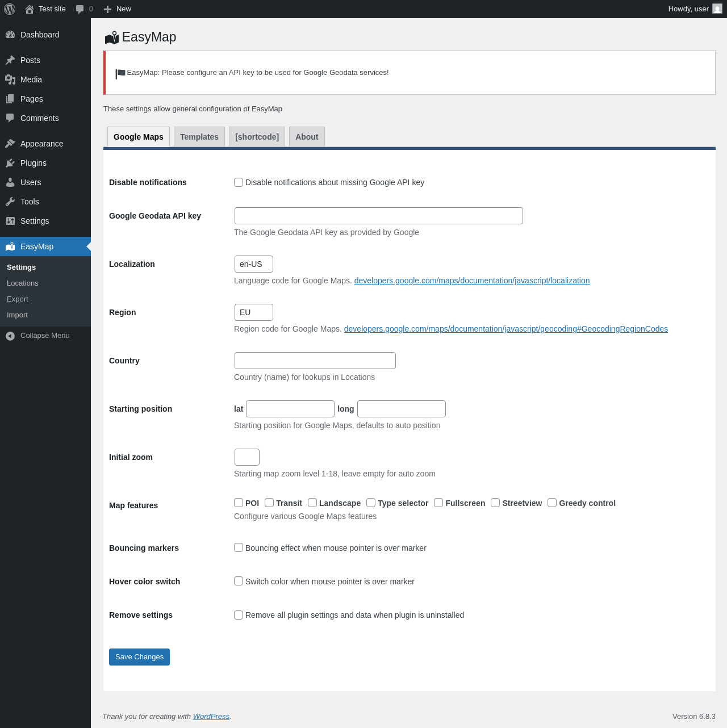This screenshot has width=727, height=728.
Task: Click the Pages icon in sidebar
Action: 10,99
